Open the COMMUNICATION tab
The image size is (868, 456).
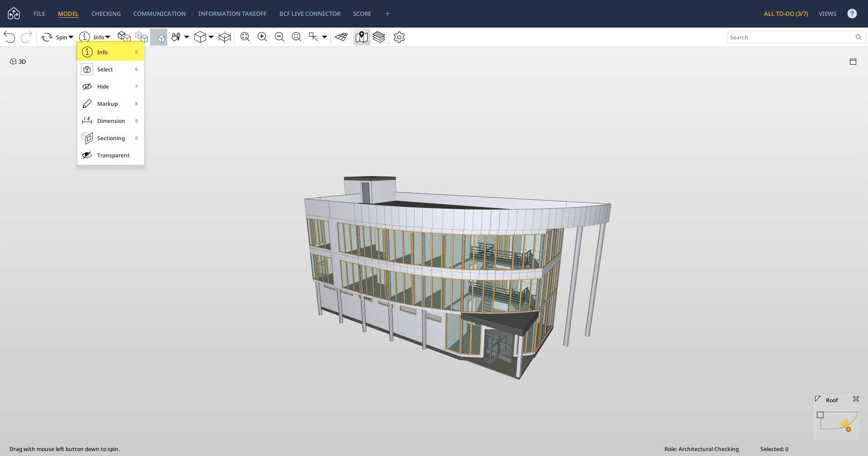coord(160,14)
